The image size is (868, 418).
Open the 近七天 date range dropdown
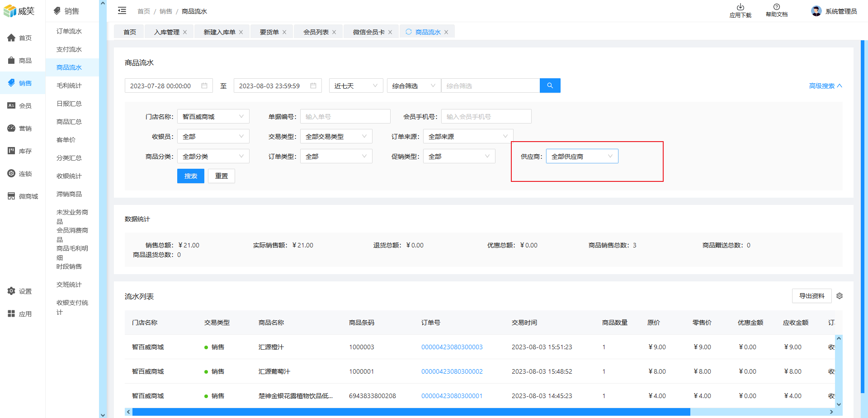point(356,86)
